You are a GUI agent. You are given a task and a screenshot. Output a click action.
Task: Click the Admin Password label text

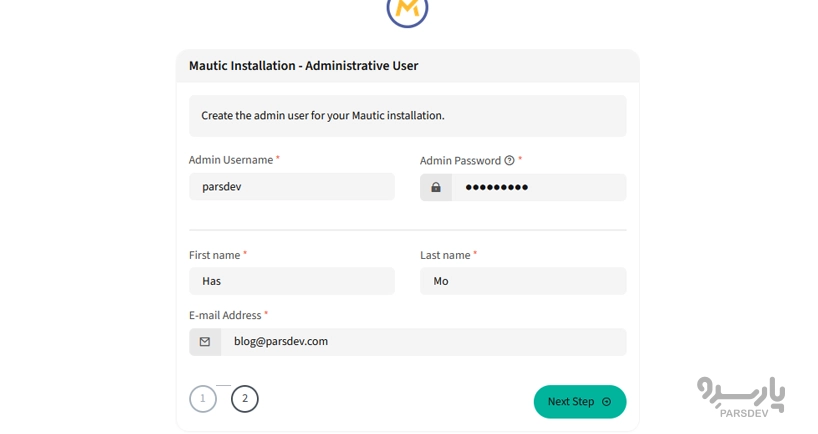pyautogui.click(x=460, y=160)
